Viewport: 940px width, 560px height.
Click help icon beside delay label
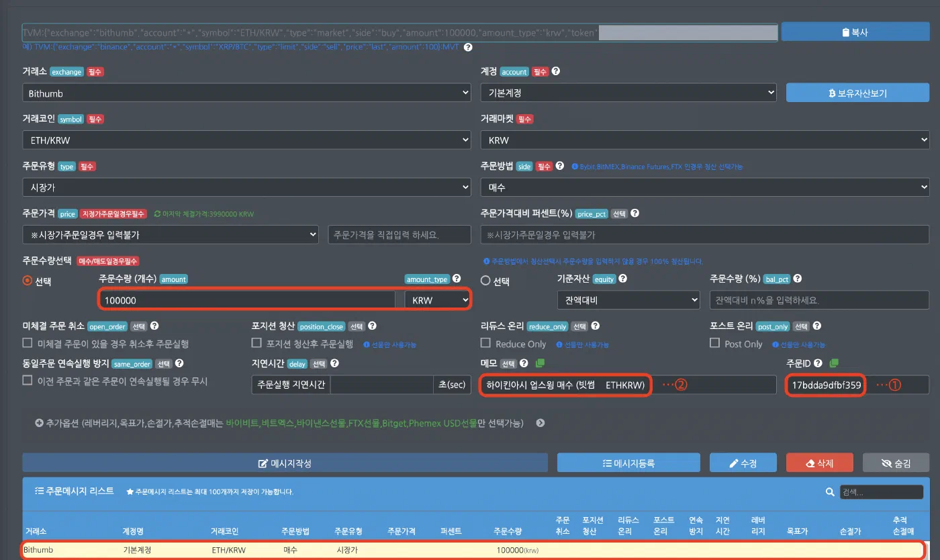[334, 363]
